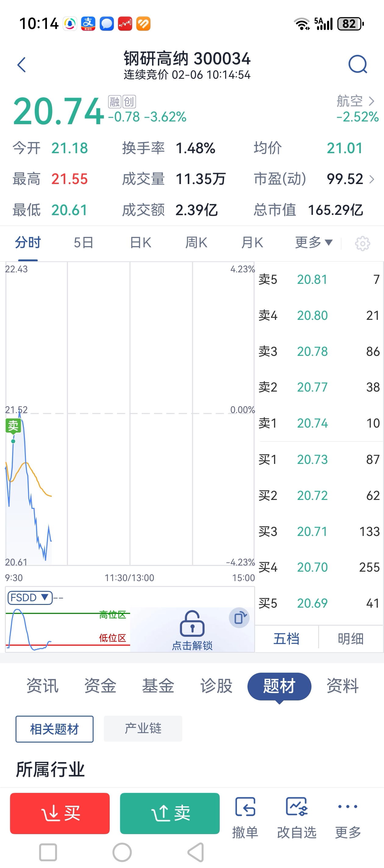The image size is (384, 868).
Task: Toggle to 产业链 view
Action: point(143,729)
